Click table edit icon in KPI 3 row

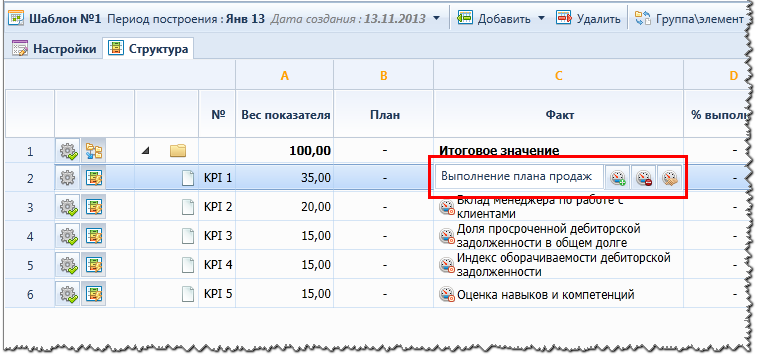point(93,236)
